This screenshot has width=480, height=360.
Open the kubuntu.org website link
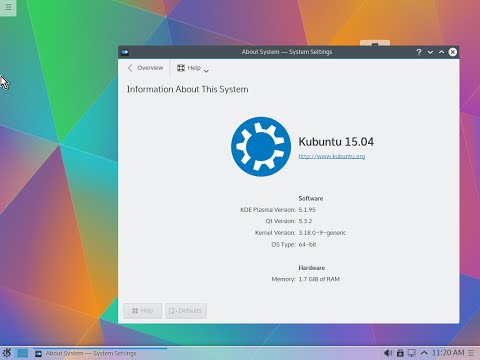pyautogui.click(x=332, y=156)
